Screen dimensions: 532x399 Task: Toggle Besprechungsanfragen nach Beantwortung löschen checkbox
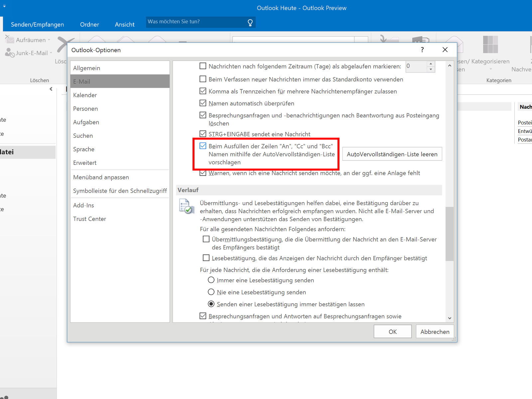203,115
